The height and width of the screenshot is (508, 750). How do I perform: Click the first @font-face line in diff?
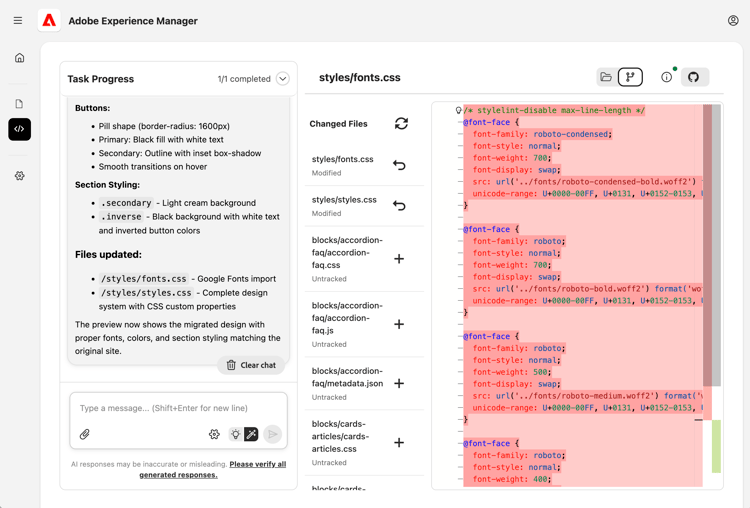point(491,122)
